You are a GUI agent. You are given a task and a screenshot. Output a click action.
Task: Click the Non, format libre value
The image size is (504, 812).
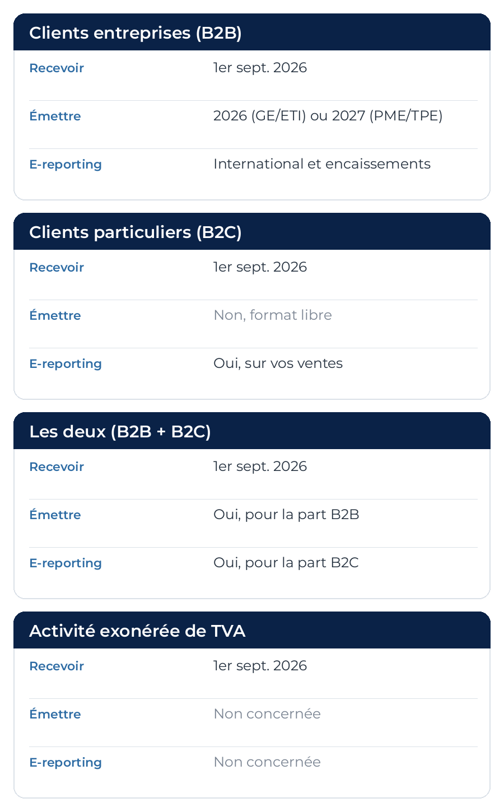point(273,315)
